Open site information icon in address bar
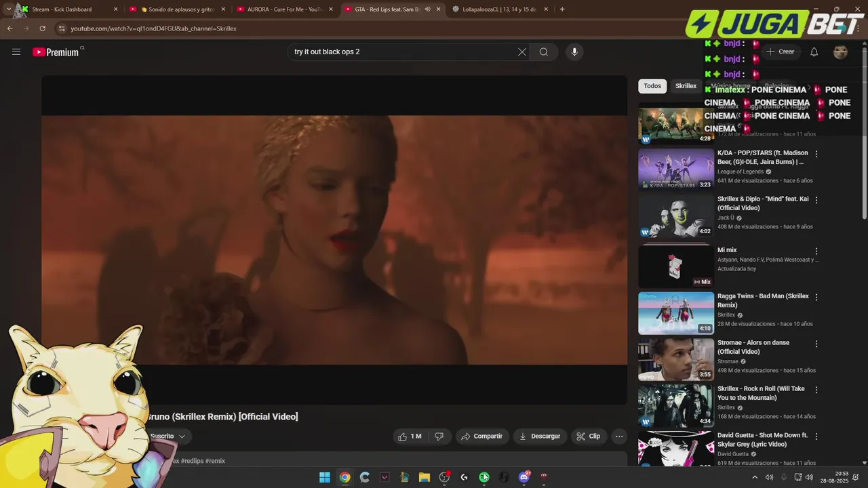The image size is (868, 488). (62, 28)
